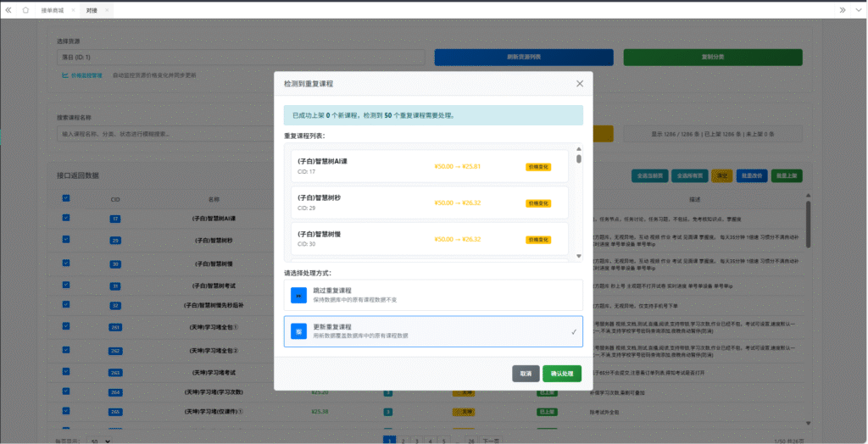Select the 更新重复课程 option
This screenshot has width=868, height=444.
pos(433,331)
